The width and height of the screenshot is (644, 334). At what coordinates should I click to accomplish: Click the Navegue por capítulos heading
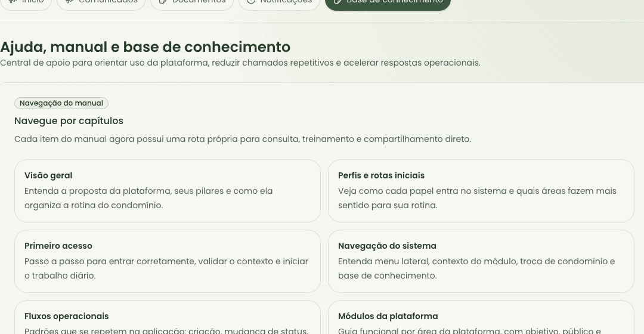69,121
